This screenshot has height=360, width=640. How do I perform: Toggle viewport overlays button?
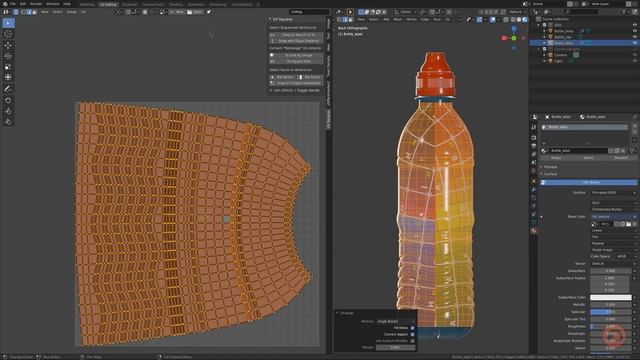493,19
